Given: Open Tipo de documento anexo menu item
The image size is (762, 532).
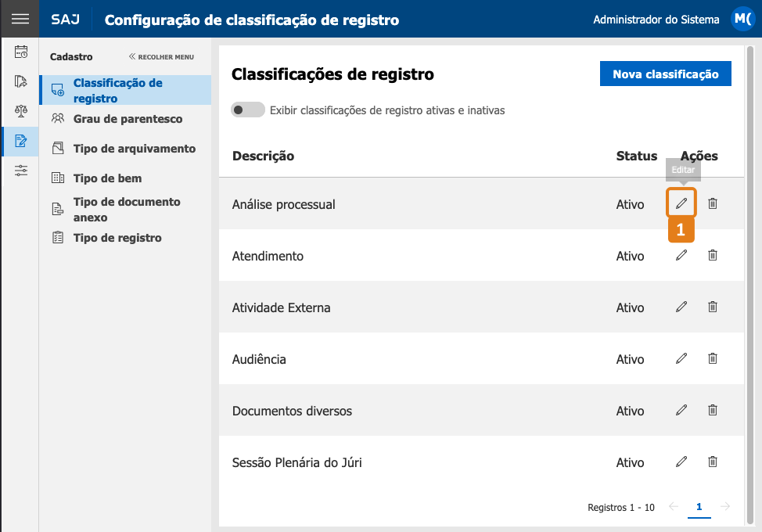Looking at the screenshot, I should click(125, 210).
